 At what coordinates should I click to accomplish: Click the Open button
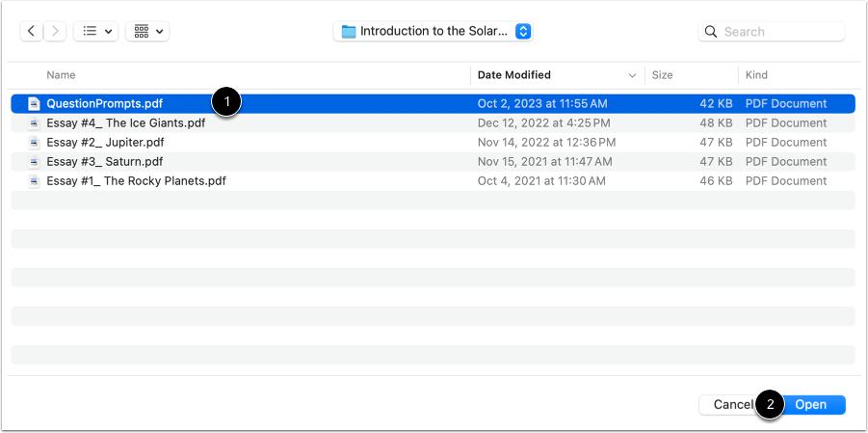[x=810, y=405]
